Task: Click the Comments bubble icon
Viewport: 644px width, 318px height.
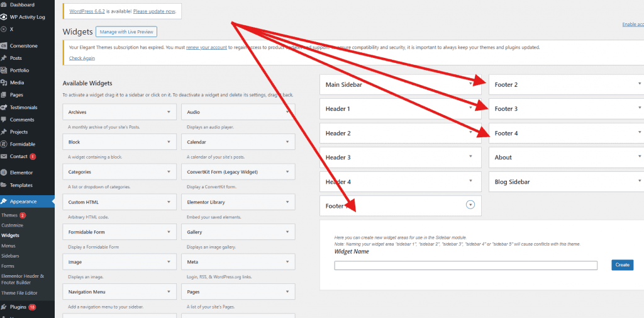Action: tap(4, 120)
